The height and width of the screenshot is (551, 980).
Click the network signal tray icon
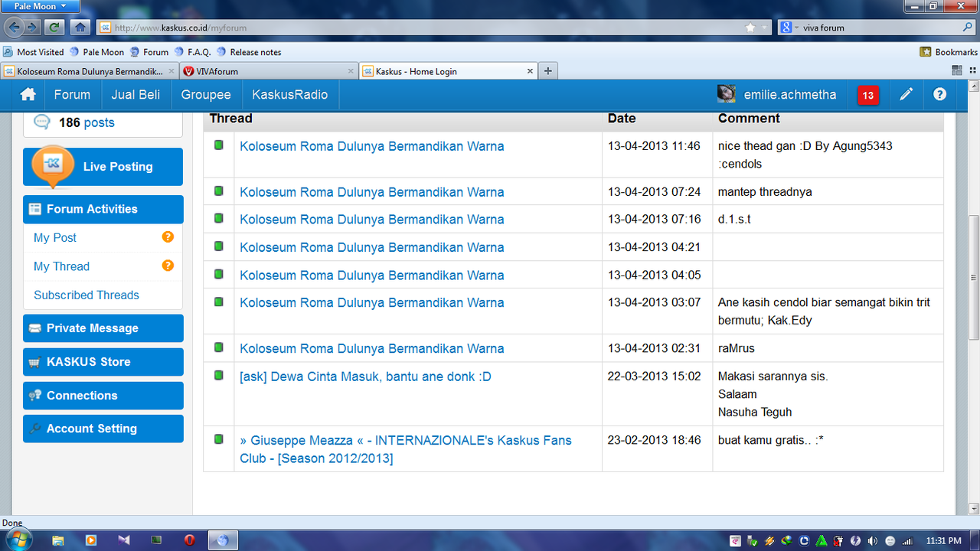click(x=907, y=541)
